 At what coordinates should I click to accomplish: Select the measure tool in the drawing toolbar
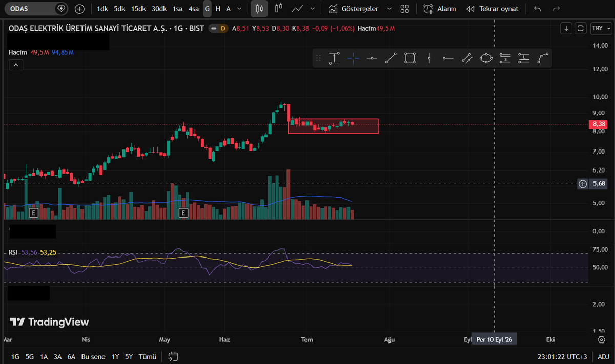(335, 58)
